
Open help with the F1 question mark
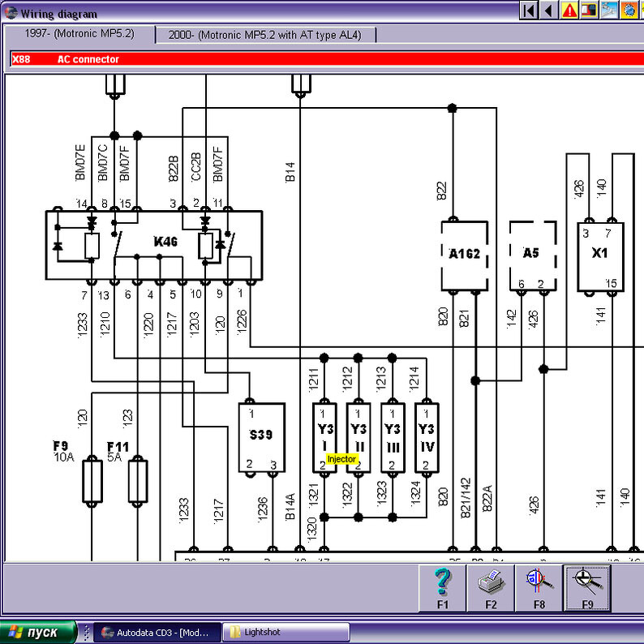[x=442, y=588]
